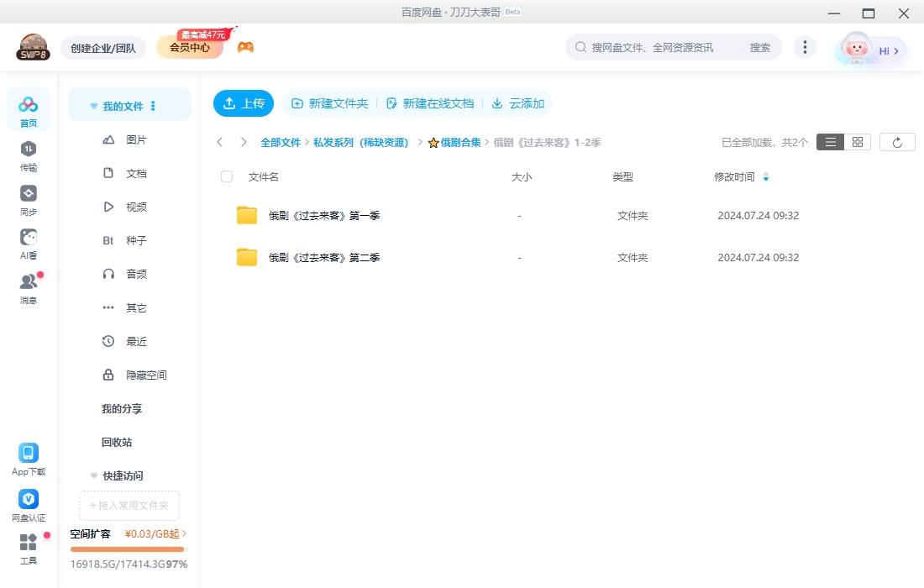The image size is (924, 588).
Task: Open the three-dot menu near the avatar
Action: click(805, 48)
